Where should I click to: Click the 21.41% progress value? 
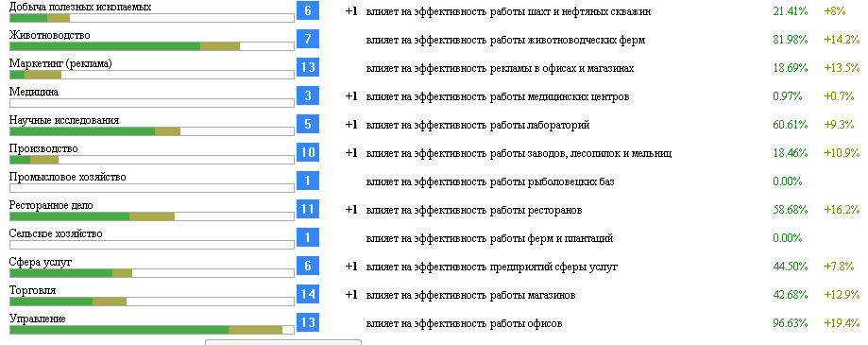click(791, 11)
